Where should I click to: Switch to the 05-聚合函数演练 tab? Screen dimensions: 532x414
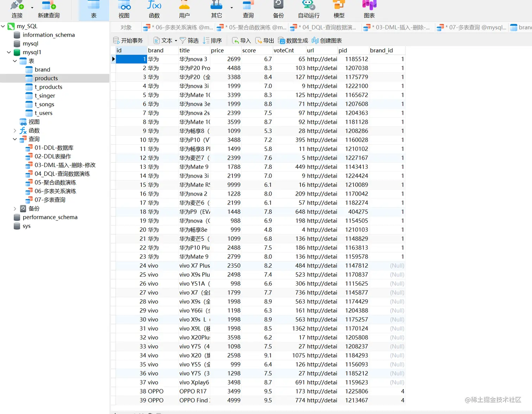(252, 27)
